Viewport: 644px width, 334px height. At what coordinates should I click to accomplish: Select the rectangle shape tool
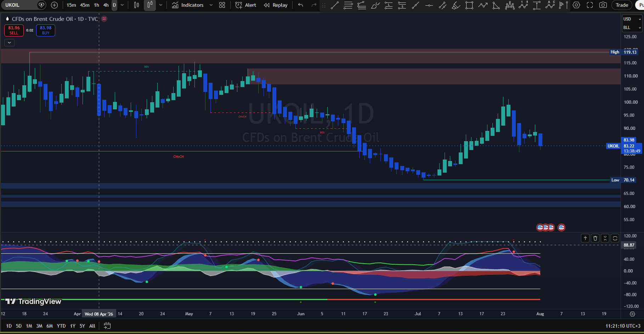click(469, 5)
